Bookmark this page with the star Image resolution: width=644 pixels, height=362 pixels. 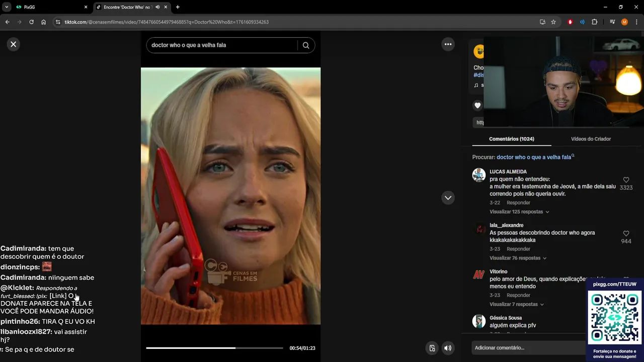click(x=553, y=22)
